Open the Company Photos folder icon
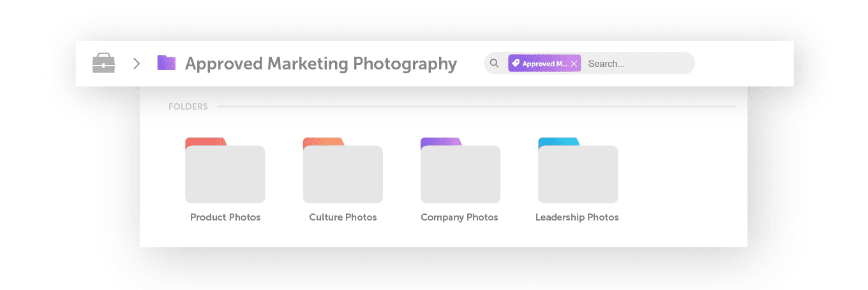 (460, 170)
